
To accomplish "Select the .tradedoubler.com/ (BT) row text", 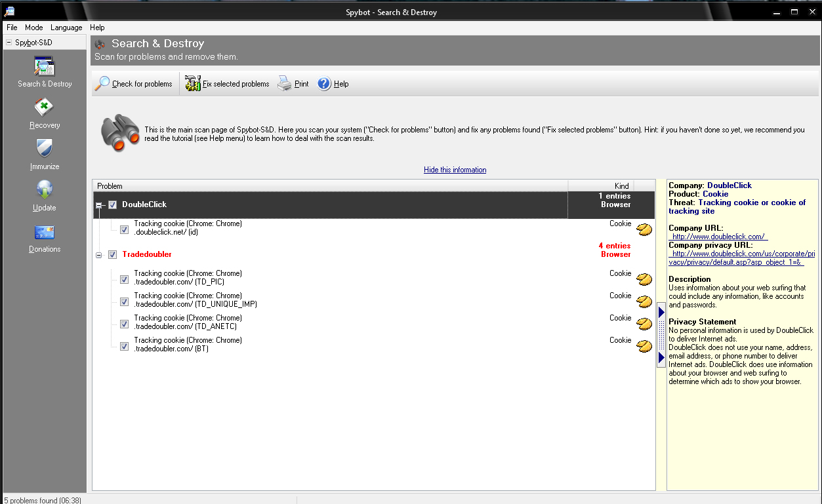I will pyautogui.click(x=171, y=349).
